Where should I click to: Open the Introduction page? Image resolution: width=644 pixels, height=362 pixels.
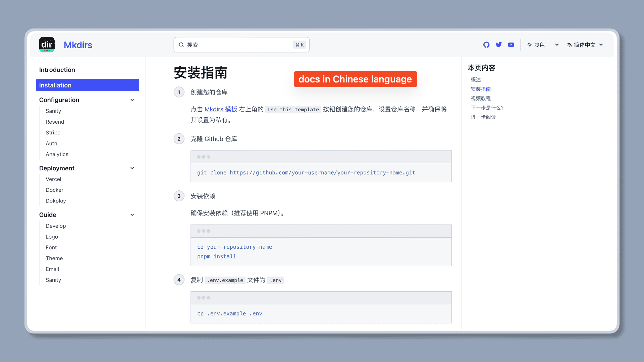pyautogui.click(x=57, y=70)
